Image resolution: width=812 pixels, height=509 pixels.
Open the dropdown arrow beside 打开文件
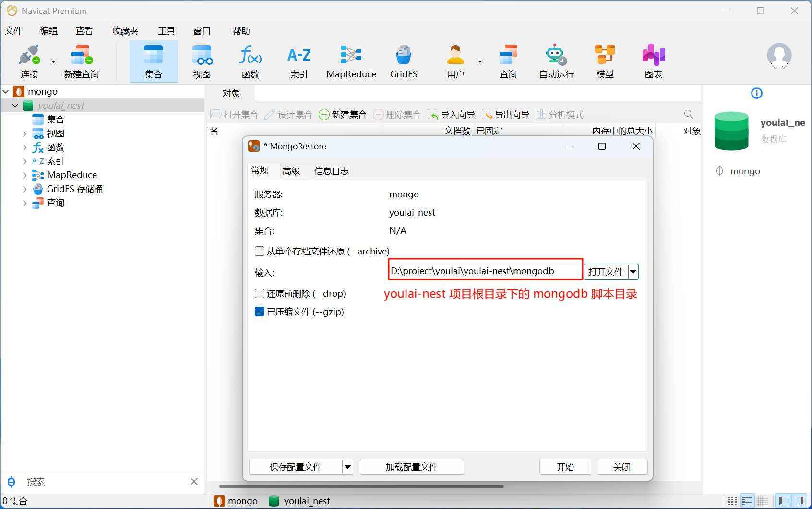coord(633,272)
